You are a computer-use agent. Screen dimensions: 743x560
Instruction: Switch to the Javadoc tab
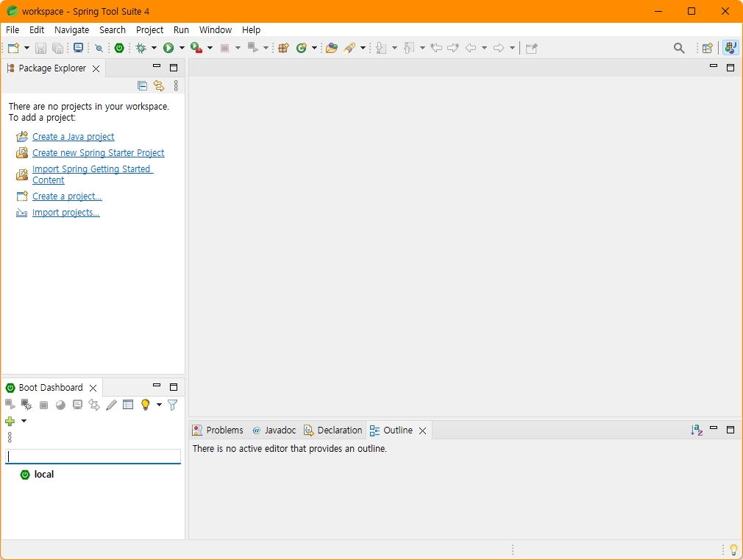pos(274,430)
